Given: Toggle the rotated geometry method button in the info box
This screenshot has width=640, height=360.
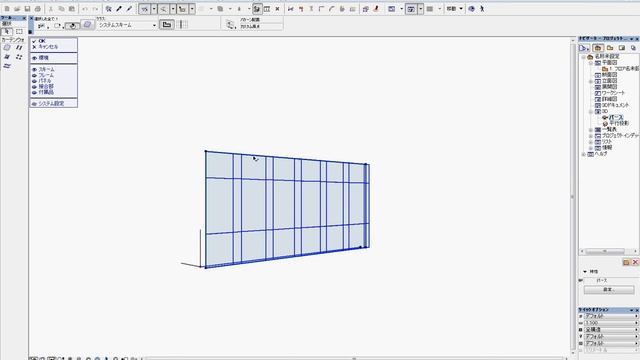Looking at the screenshot, I should [73, 26].
